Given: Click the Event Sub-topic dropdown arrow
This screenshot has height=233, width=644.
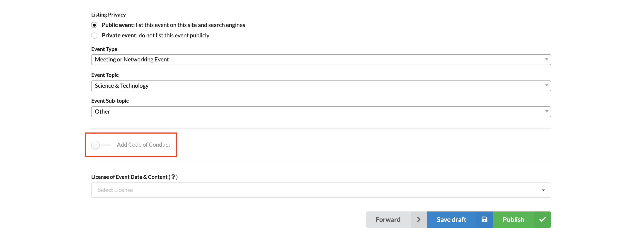Looking at the screenshot, I should coord(547,112).
